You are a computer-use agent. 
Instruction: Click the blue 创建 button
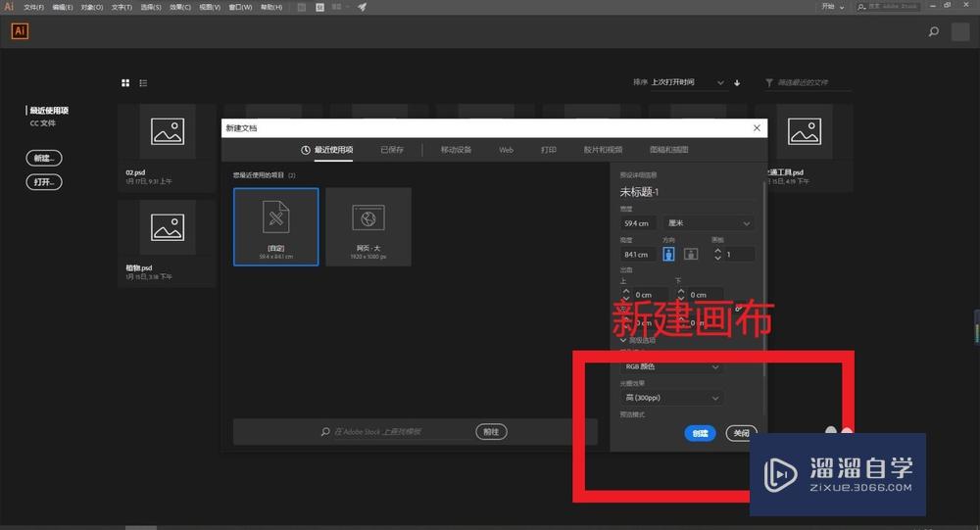click(700, 433)
